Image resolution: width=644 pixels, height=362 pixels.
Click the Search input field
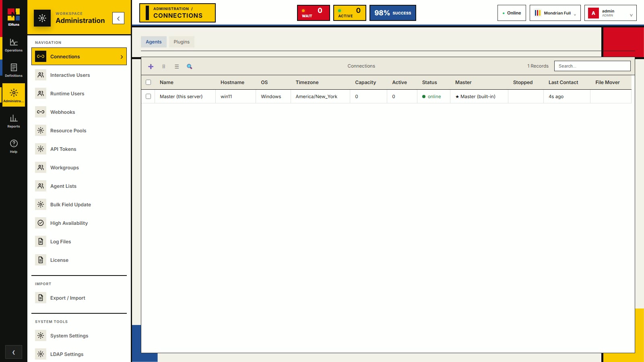tap(592, 66)
